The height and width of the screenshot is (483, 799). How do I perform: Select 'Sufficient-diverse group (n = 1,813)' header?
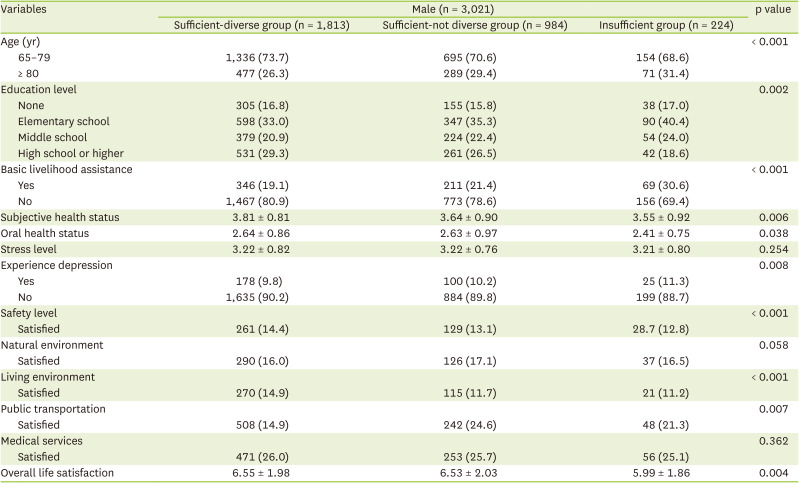pyautogui.click(x=261, y=25)
